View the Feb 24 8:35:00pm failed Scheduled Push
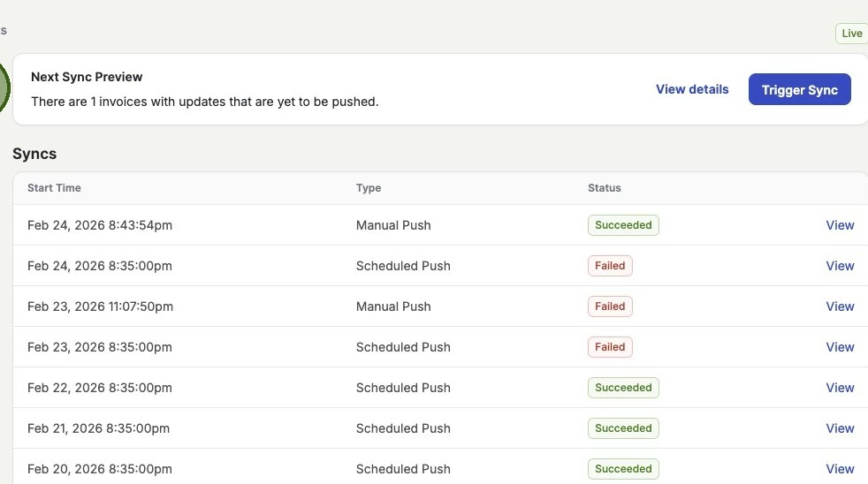Viewport: 868px width, 484px height. click(840, 266)
